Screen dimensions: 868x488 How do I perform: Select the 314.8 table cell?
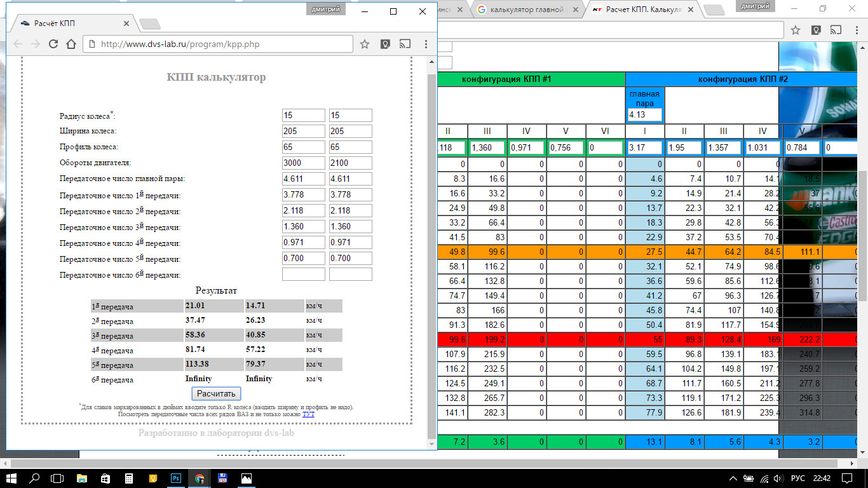coord(803,413)
